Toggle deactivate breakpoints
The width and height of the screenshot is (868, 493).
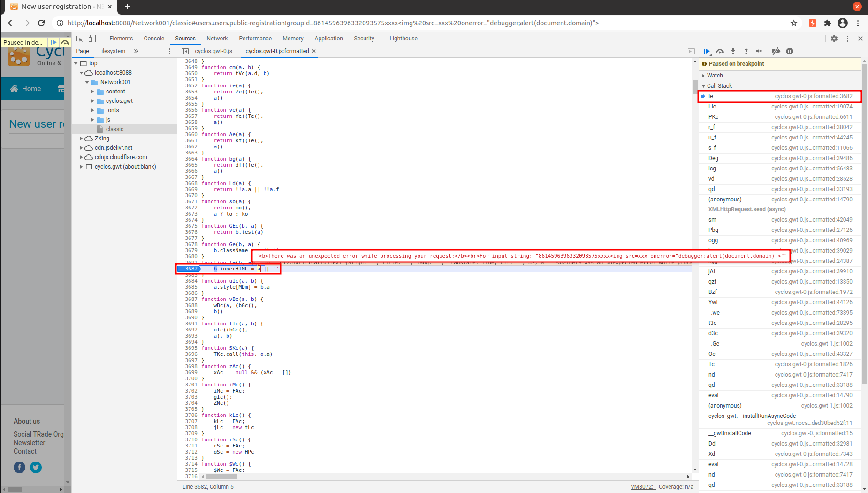pyautogui.click(x=776, y=51)
